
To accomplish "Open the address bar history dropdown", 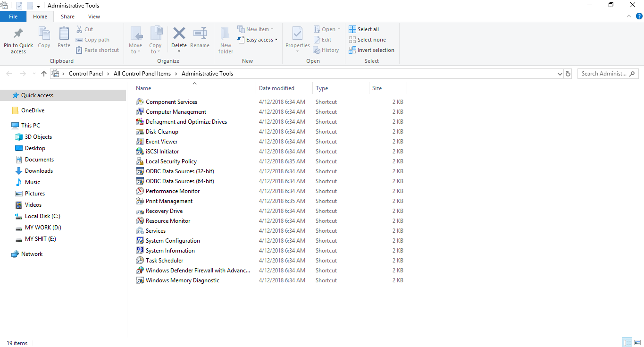I will pos(560,74).
